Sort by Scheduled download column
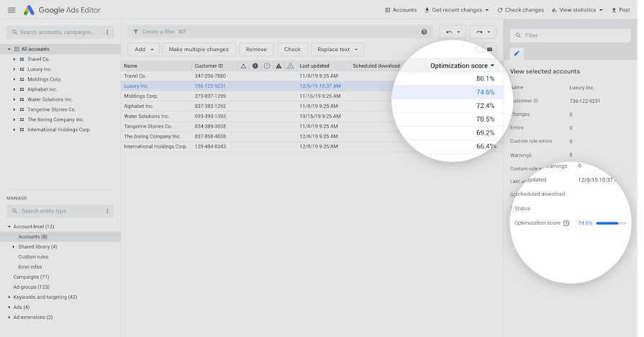This screenshot has width=644, height=337. click(x=376, y=66)
